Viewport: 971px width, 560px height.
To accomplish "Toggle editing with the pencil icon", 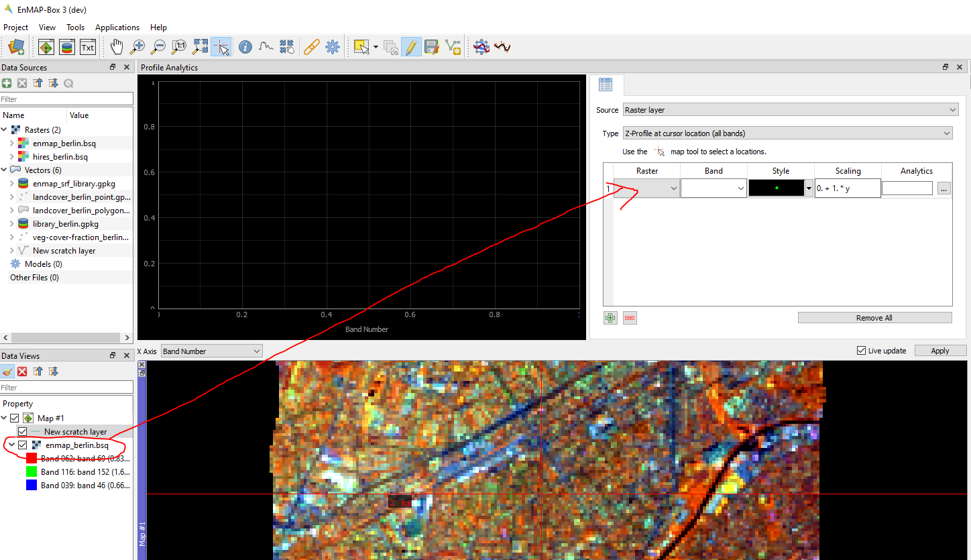I will 411,47.
